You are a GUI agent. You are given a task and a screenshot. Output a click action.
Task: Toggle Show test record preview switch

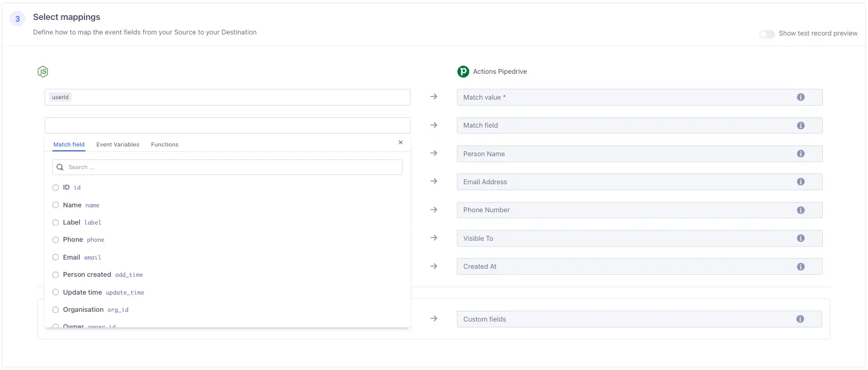pos(767,34)
